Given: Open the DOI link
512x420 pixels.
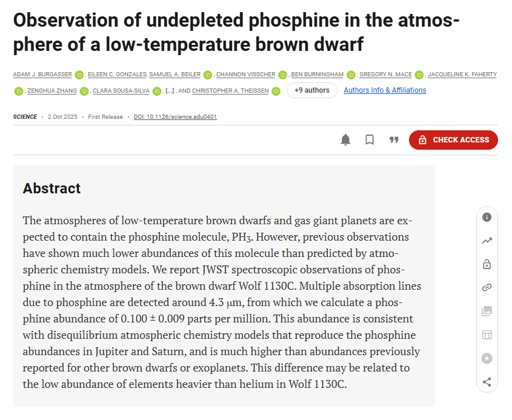Looking at the screenshot, I should pyautogui.click(x=175, y=117).
